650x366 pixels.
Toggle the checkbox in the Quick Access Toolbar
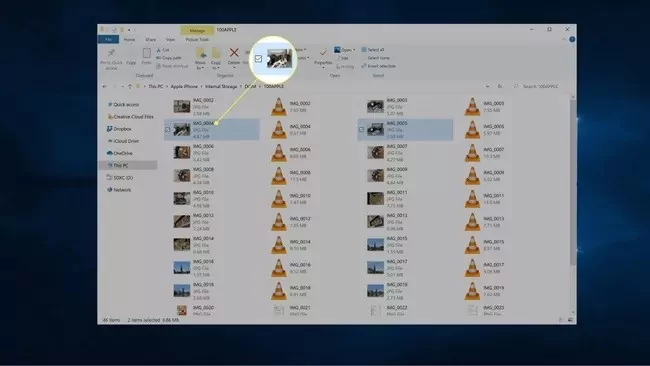[114, 30]
